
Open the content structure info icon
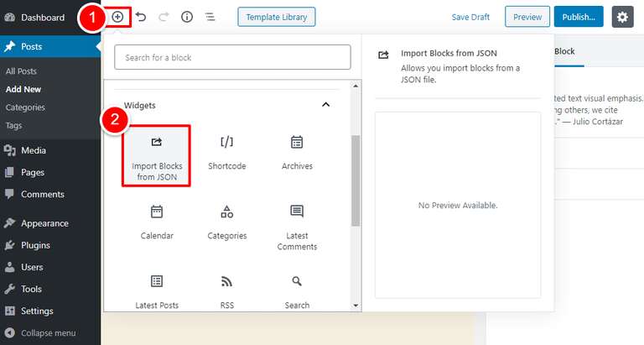pyautogui.click(x=187, y=17)
